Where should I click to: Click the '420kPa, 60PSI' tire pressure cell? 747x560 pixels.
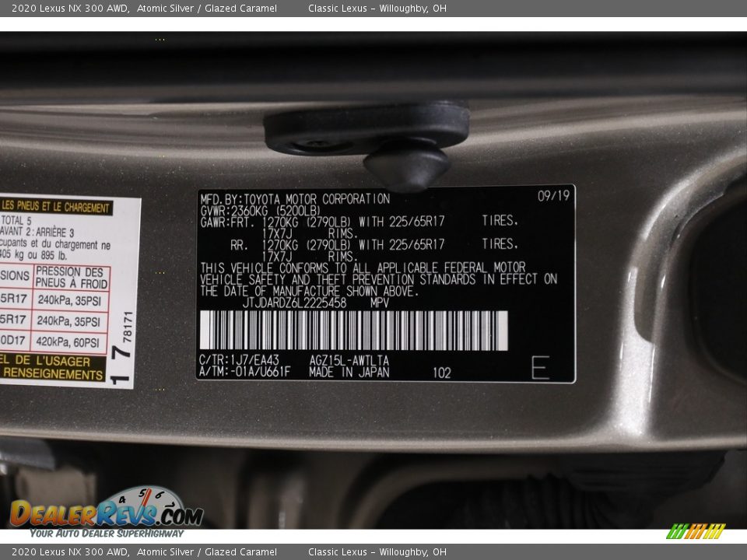coord(68,342)
